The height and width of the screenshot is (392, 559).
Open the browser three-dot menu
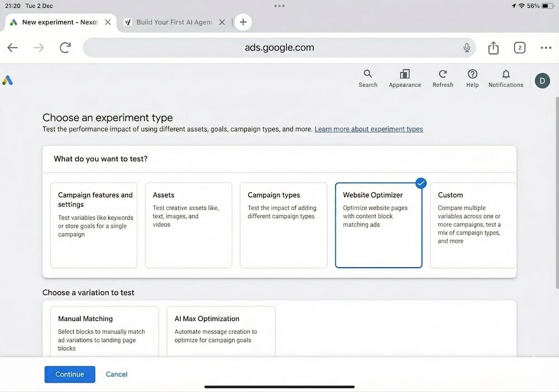pos(546,48)
